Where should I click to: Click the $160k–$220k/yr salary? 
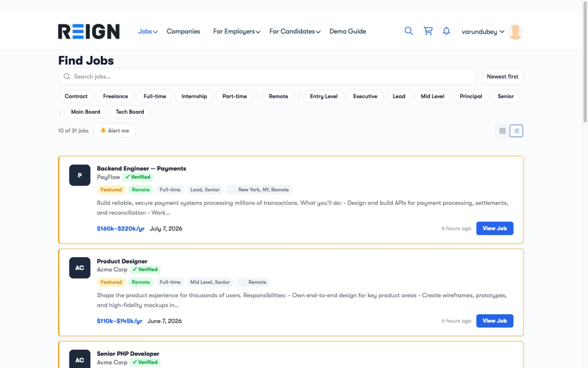[121, 229]
